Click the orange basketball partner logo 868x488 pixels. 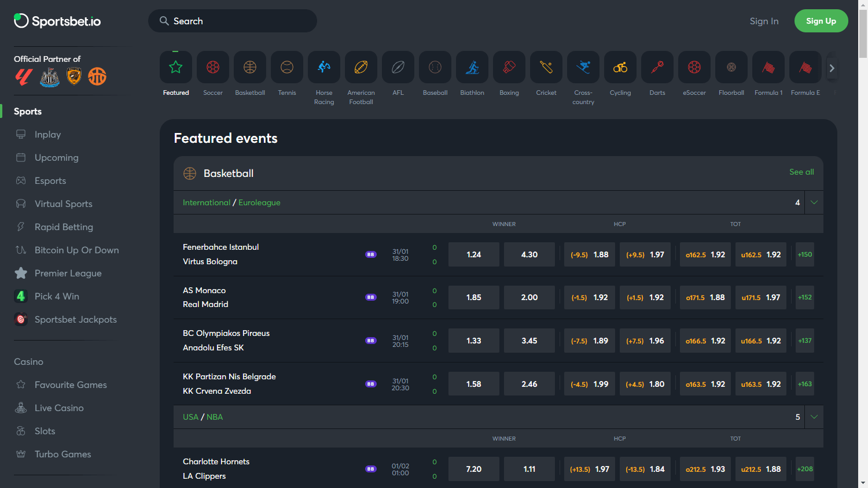[x=97, y=76]
